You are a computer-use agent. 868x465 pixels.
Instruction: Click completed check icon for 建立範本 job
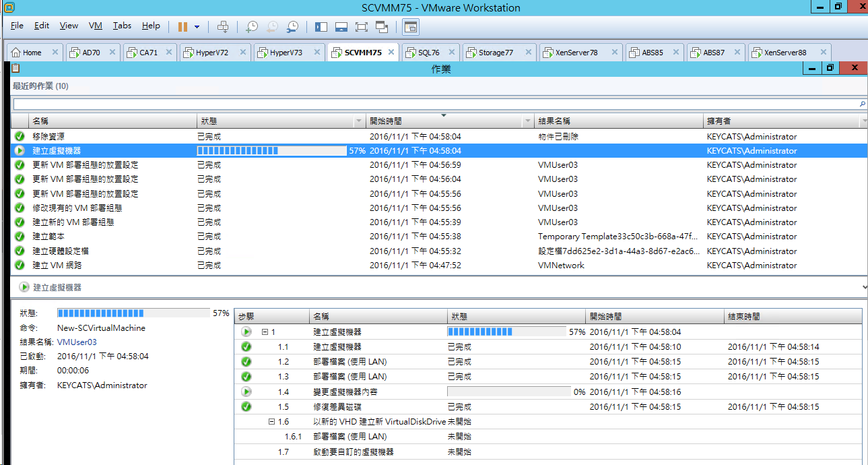pyautogui.click(x=20, y=237)
